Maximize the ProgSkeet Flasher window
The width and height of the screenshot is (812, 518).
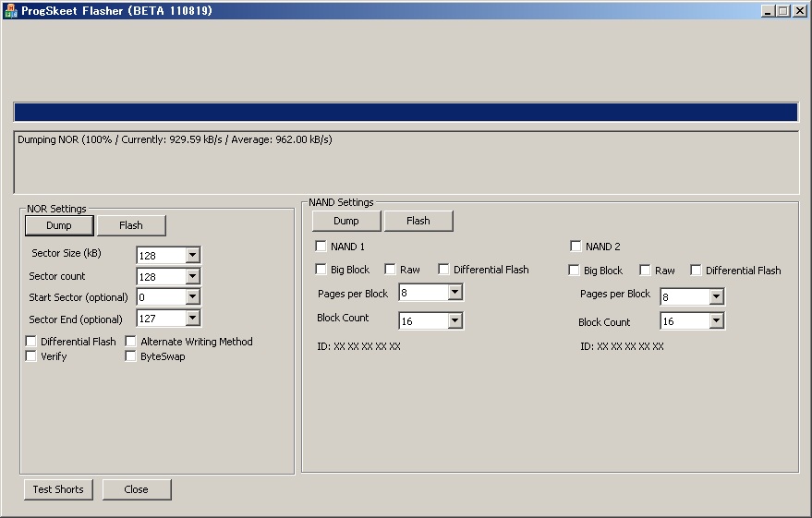click(x=783, y=11)
